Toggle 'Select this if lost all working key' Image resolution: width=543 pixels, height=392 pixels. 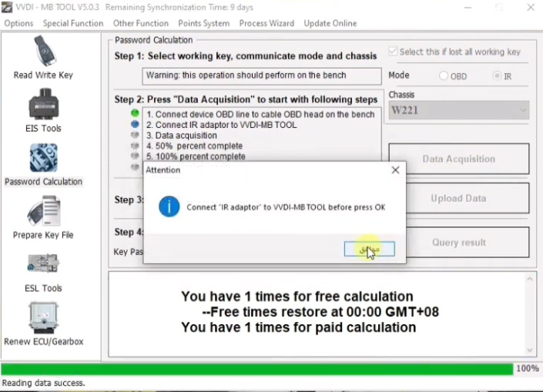click(393, 52)
